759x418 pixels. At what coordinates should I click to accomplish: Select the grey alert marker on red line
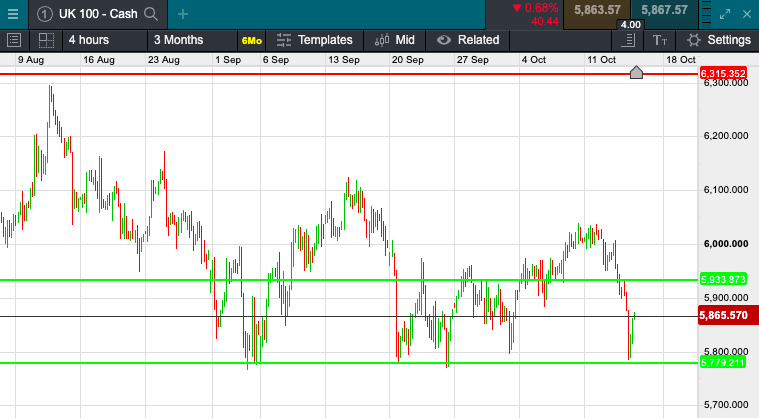coord(636,73)
